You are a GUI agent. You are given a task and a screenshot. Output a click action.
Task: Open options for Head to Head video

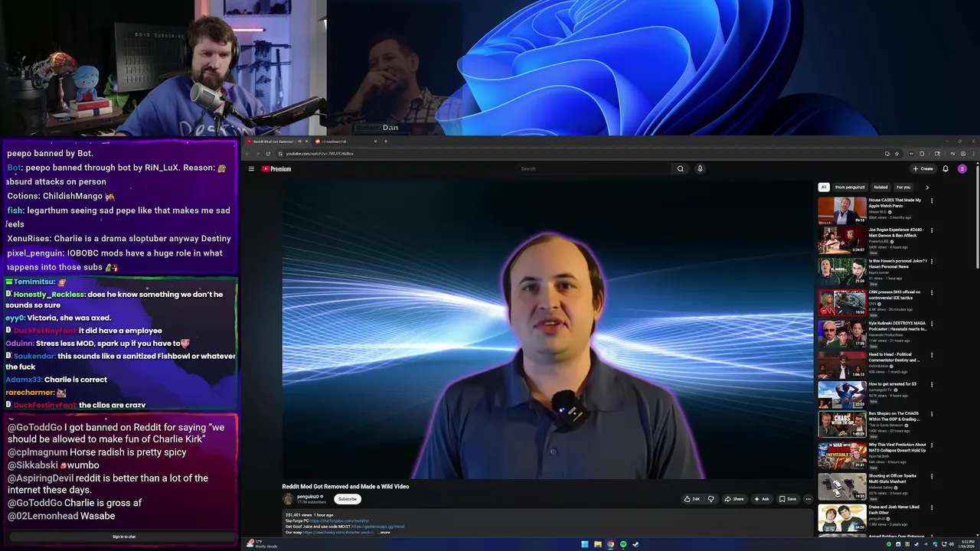click(x=932, y=355)
